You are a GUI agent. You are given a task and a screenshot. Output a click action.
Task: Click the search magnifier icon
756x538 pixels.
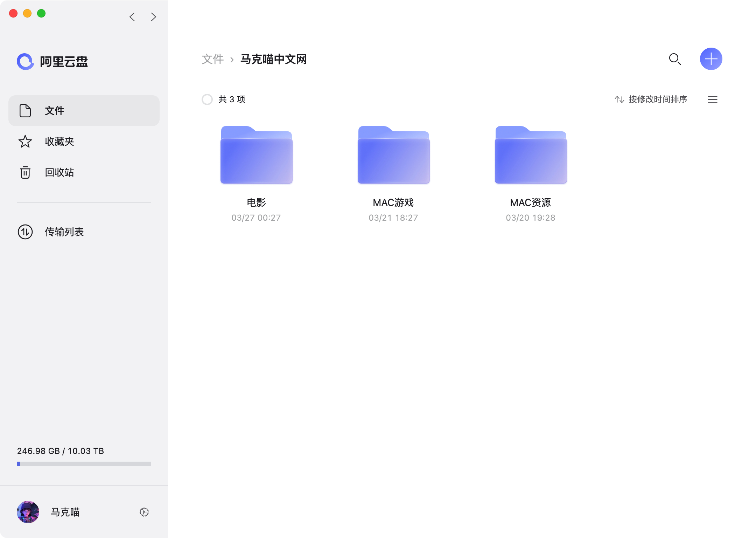674,59
